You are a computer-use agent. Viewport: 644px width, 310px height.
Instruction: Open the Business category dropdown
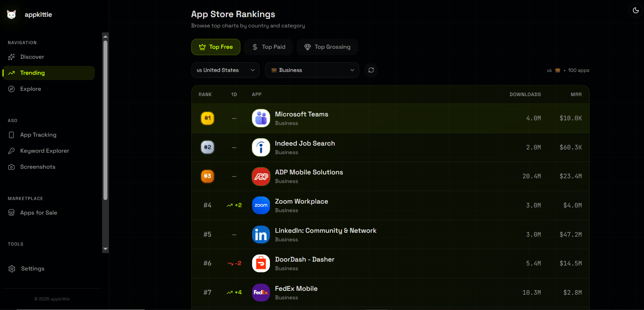point(312,70)
